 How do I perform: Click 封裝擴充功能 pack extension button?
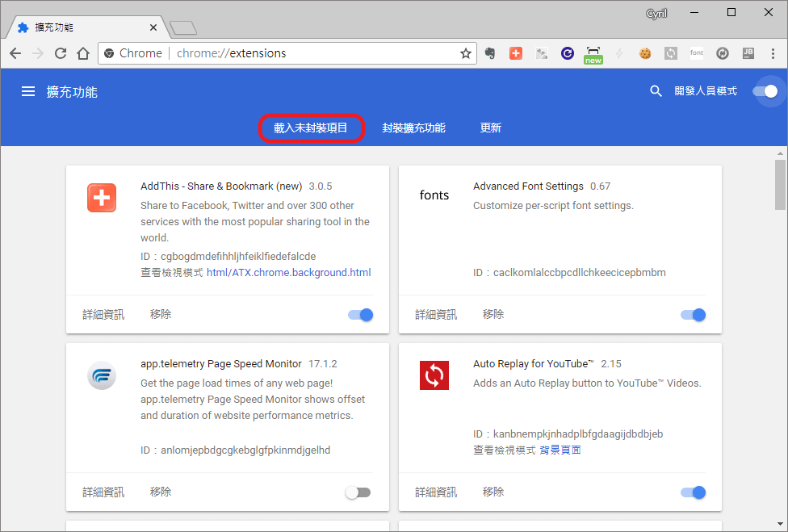(x=413, y=128)
